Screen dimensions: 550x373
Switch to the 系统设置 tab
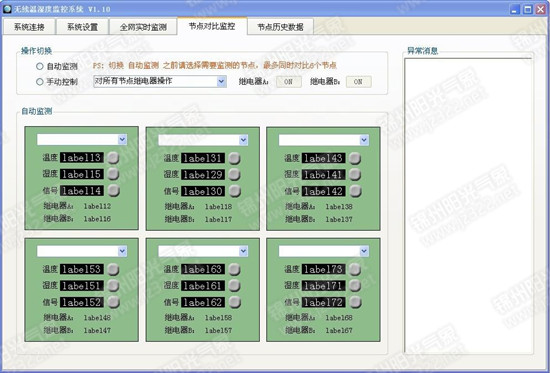pos(82,27)
